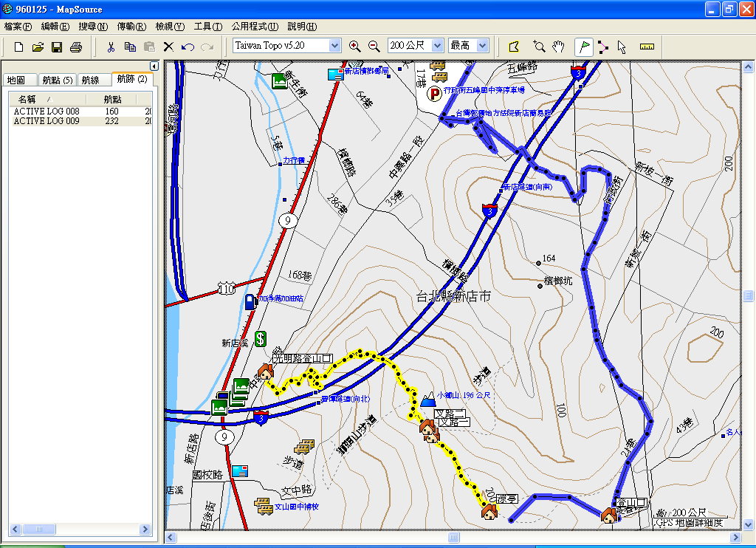Click the map horizontal scrollbar left arrow
The width and height of the screenshot is (756, 548).
[x=171, y=537]
